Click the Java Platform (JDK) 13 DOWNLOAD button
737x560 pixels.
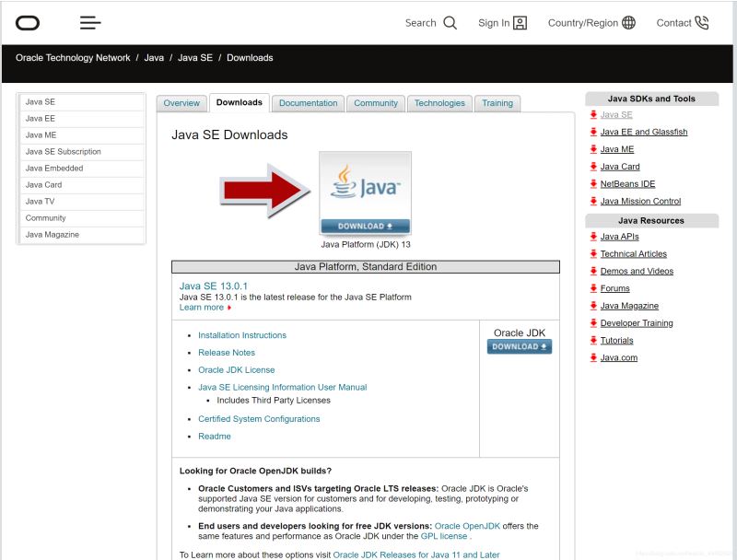(x=365, y=226)
